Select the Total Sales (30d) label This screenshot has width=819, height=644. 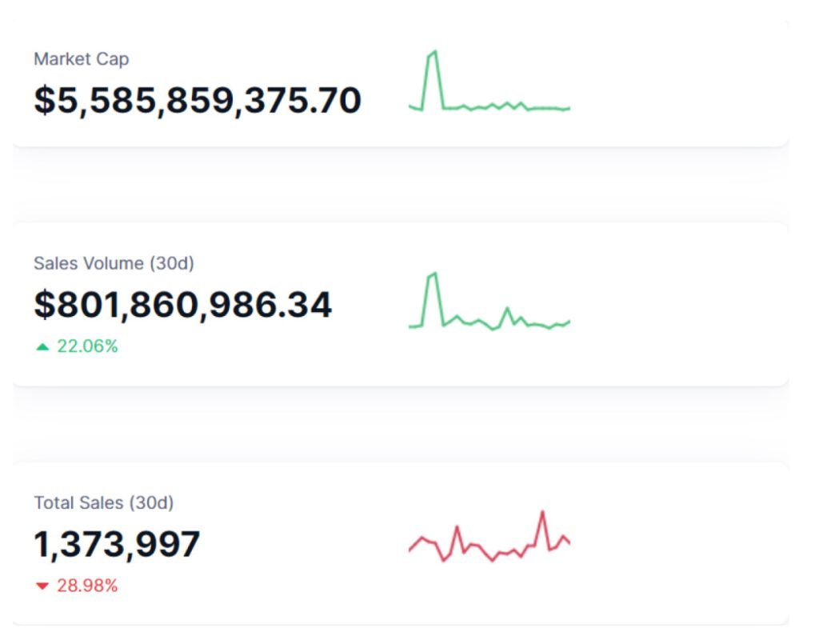point(103,502)
